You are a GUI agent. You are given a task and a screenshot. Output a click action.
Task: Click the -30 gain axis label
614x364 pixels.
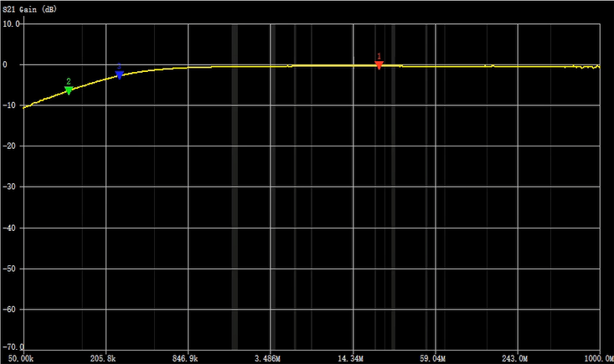pyautogui.click(x=11, y=187)
